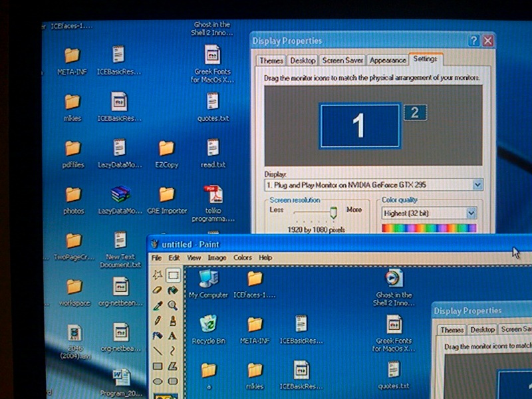Open Paint's View menu

pos(194,258)
